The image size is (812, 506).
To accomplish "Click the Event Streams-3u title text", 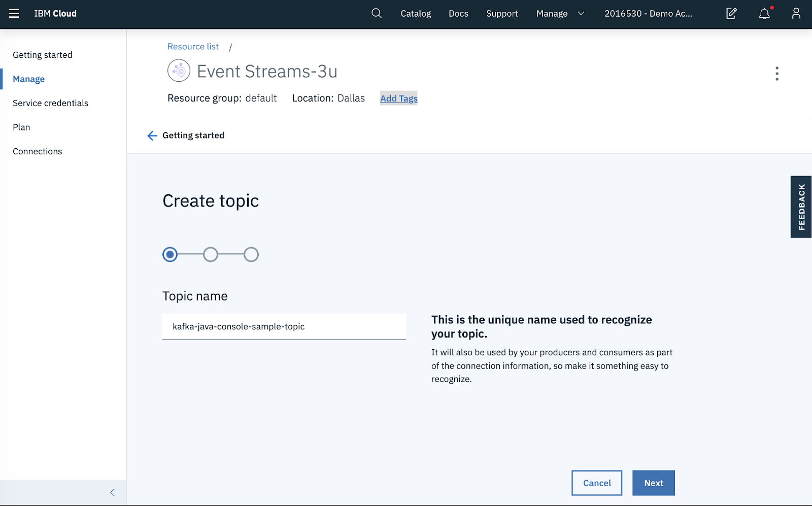I will pyautogui.click(x=267, y=72).
